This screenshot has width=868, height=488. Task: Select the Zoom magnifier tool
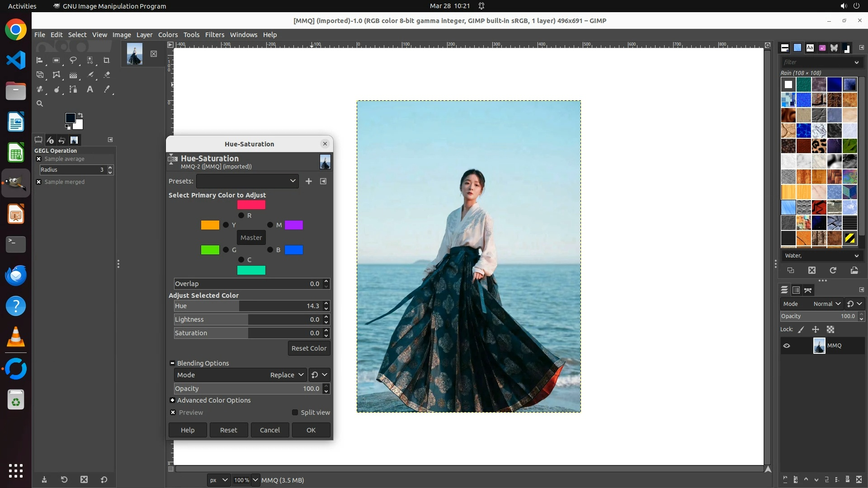tap(40, 103)
